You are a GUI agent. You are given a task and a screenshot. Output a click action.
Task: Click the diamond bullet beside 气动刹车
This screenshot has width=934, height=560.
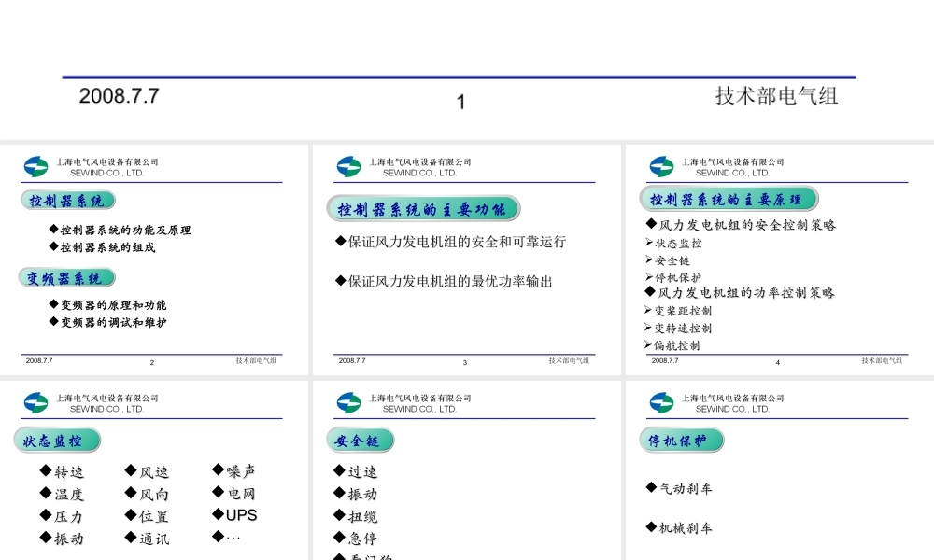click(651, 487)
